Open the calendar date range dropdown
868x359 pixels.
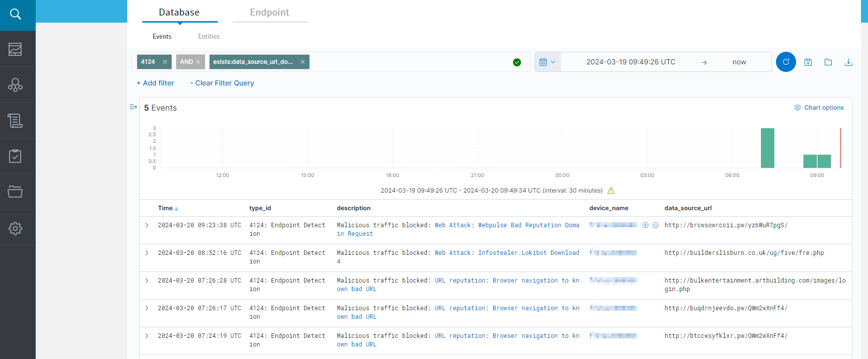click(547, 62)
